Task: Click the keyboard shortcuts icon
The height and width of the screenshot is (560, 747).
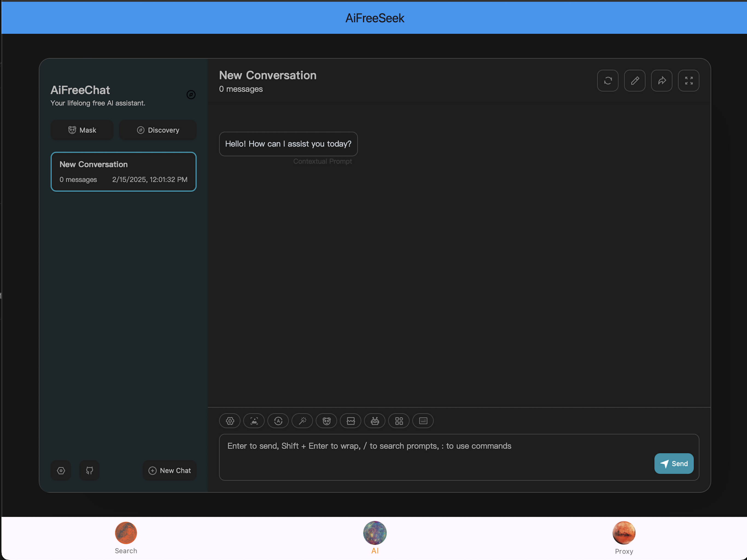Action: [x=423, y=421]
